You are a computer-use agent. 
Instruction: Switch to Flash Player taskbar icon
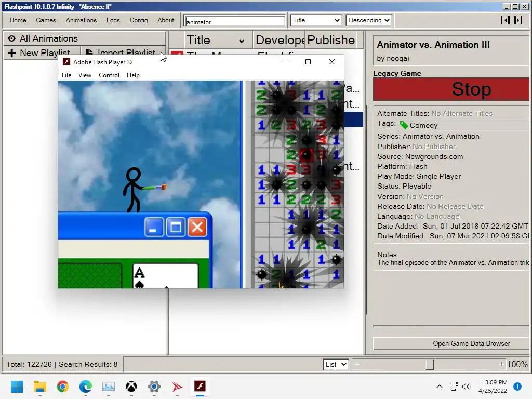(x=200, y=387)
